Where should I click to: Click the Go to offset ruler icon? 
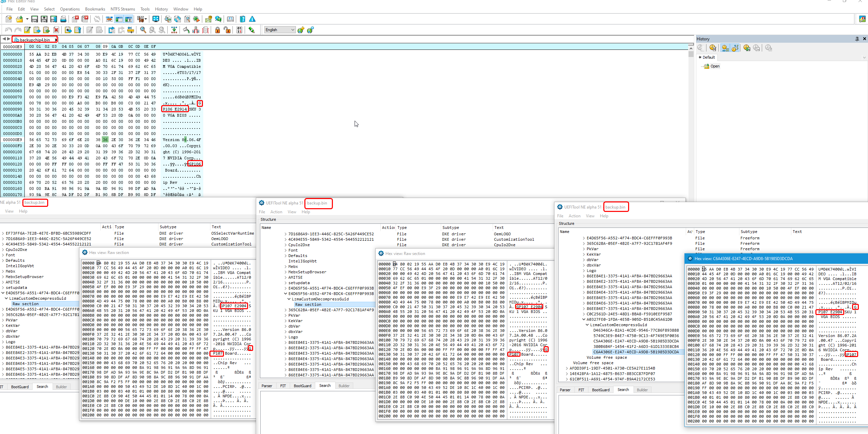coord(131,30)
